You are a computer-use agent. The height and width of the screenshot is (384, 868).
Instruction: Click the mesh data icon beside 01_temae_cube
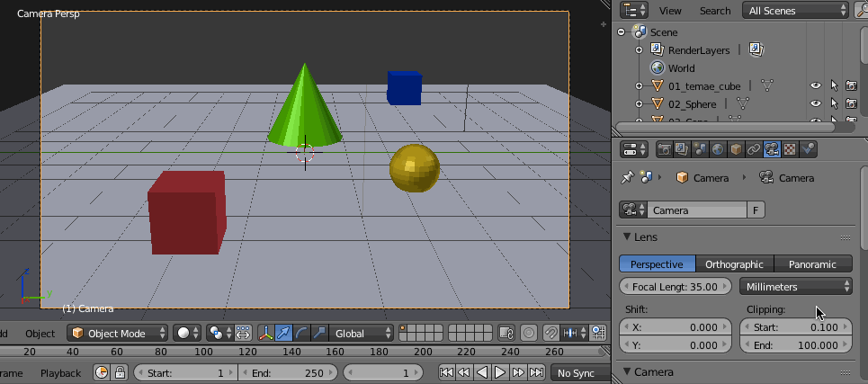766,85
